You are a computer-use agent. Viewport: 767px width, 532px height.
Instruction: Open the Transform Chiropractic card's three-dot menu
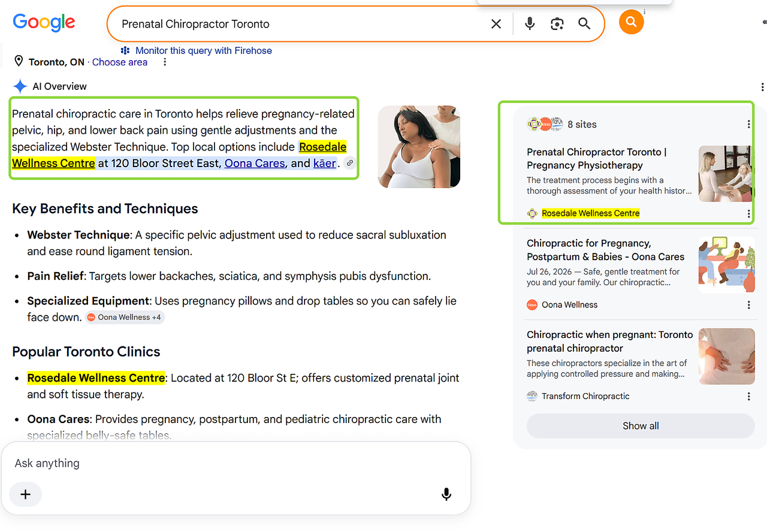pos(748,397)
